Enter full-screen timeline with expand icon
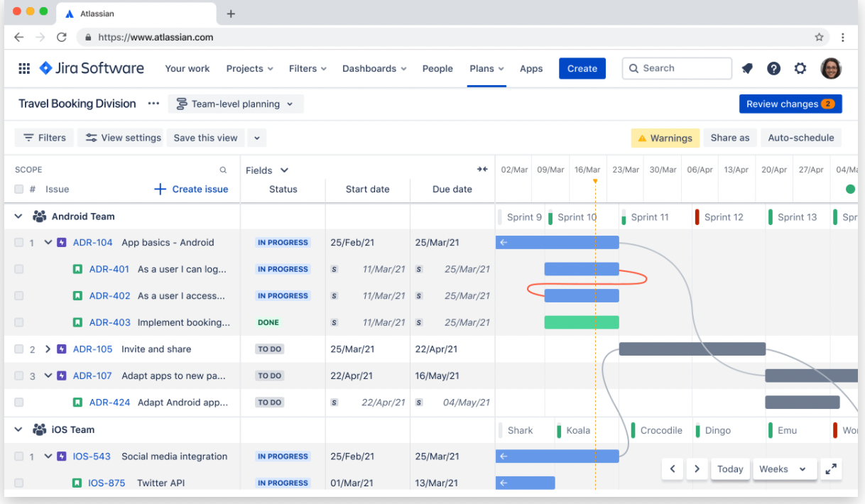This screenshot has height=504, width=865. pos(831,469)
